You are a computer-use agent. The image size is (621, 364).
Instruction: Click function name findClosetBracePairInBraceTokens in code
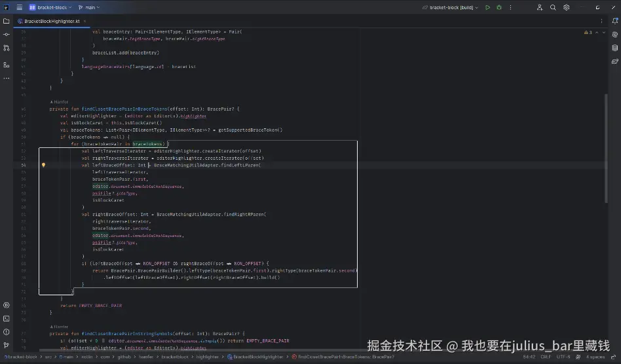[124, 109]
